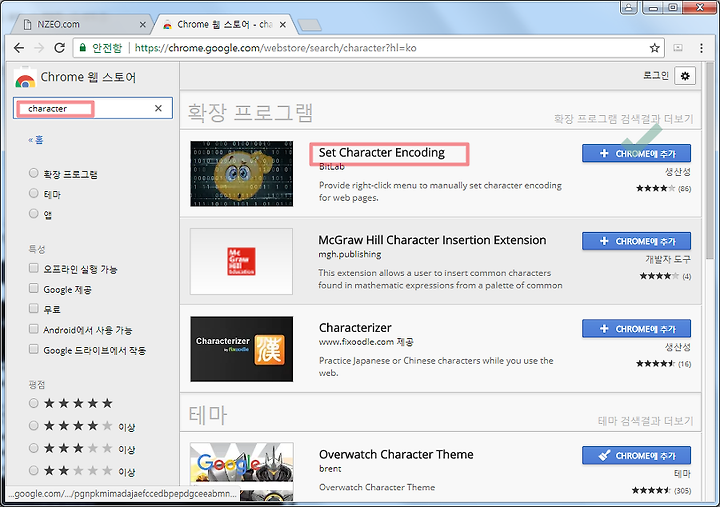Viewport: 720px width, 507px height.
Task: Check the 무료 checkbox
Action: [x=34, y=308]
